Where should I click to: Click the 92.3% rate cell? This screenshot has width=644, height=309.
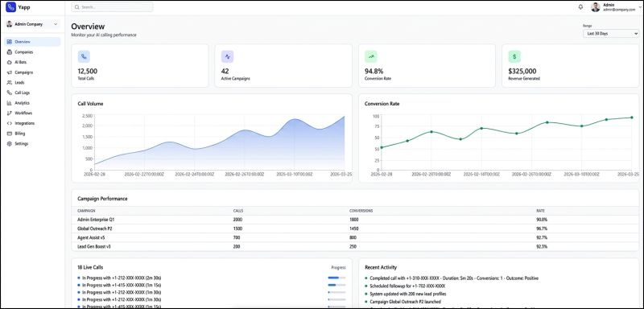pos(542,246)
